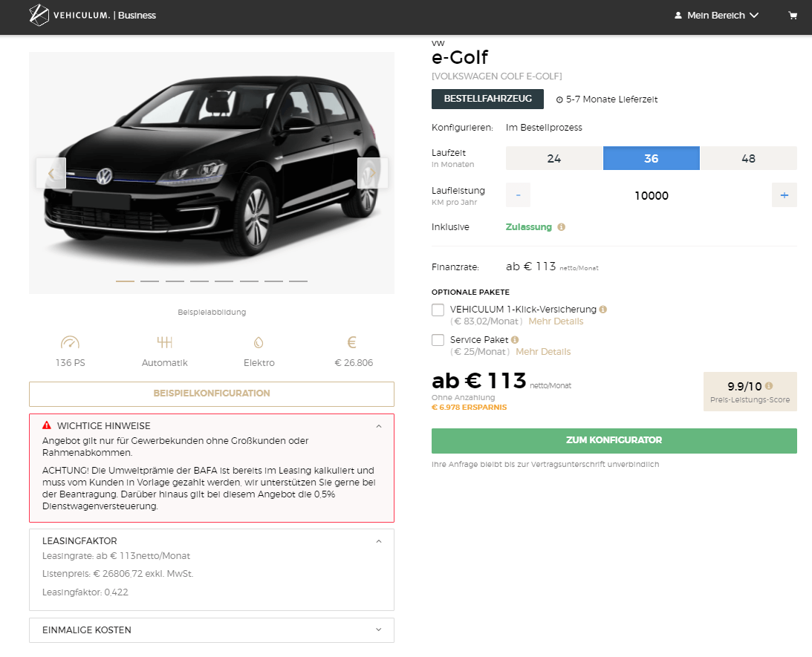Show previous car image arrow
Image resolution: width=812 pixels, height=657 pixels.
(51, 173)
